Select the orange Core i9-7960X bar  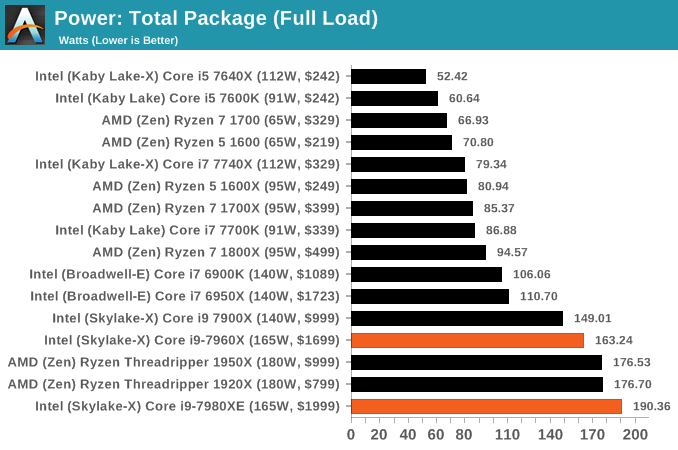click(467, 340)
